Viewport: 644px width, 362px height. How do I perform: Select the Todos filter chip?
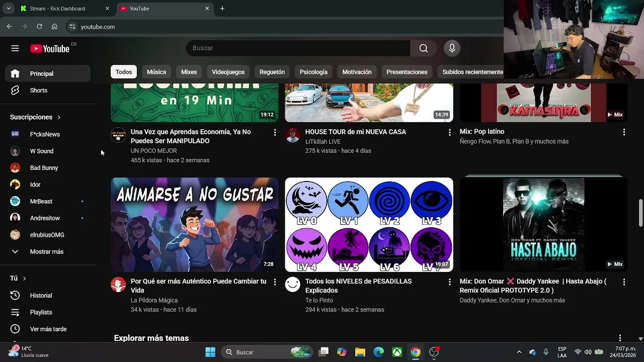pos(124,72)
